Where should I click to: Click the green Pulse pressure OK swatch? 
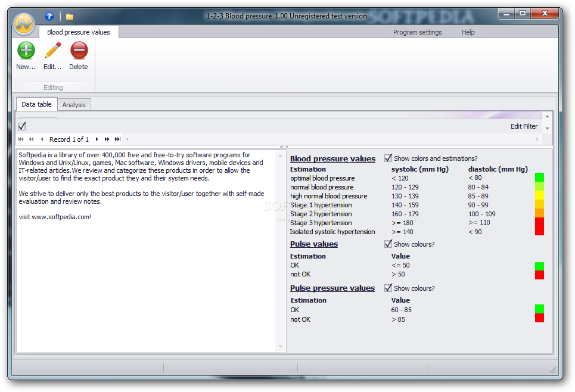539,309
